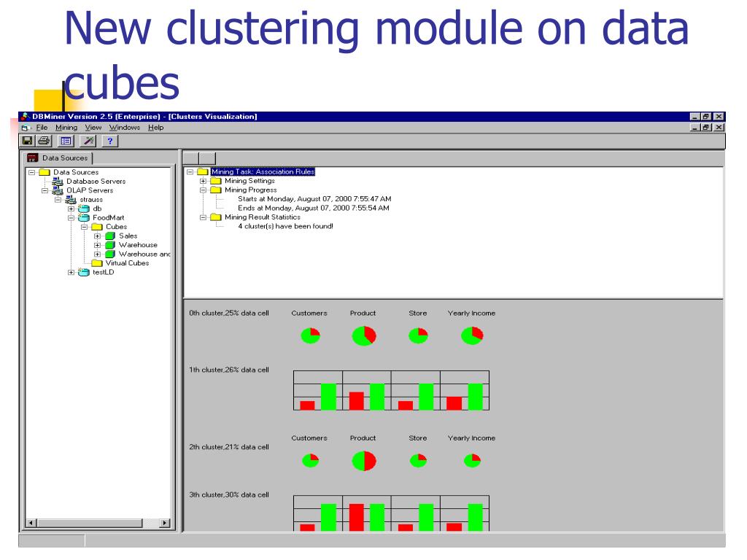
Task: Click the Database Servers icon
Action: 58,182
